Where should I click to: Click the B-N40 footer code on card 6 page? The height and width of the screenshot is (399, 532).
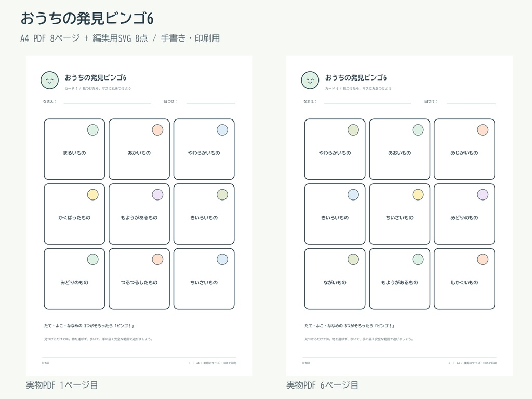pos(306,363)
